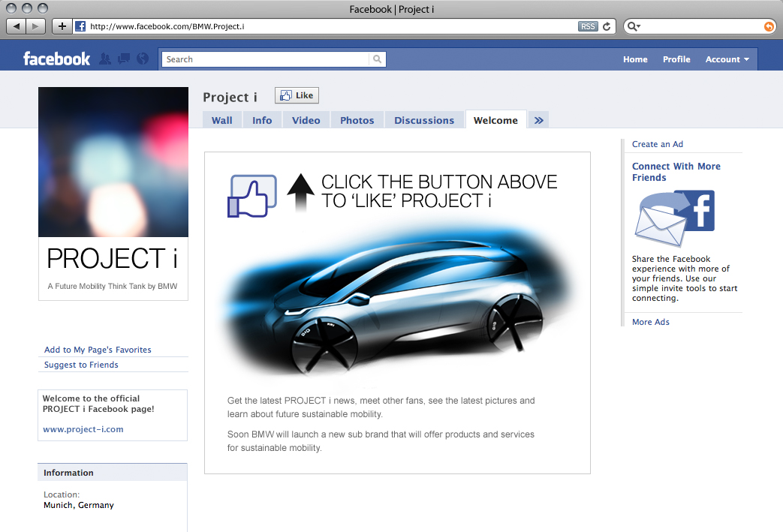Click the browser forward arrow
This screenshot has height=532, width=783.
click(36, 26)
